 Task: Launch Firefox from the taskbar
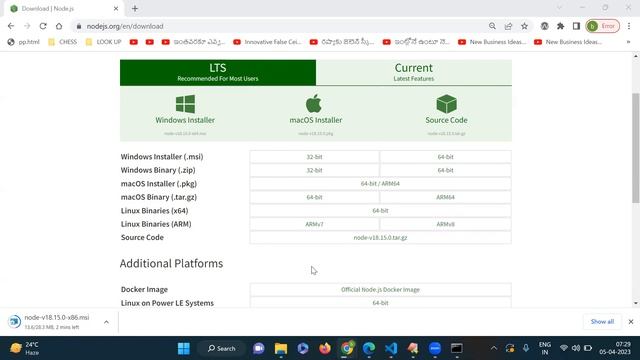(x=325, y=348)
